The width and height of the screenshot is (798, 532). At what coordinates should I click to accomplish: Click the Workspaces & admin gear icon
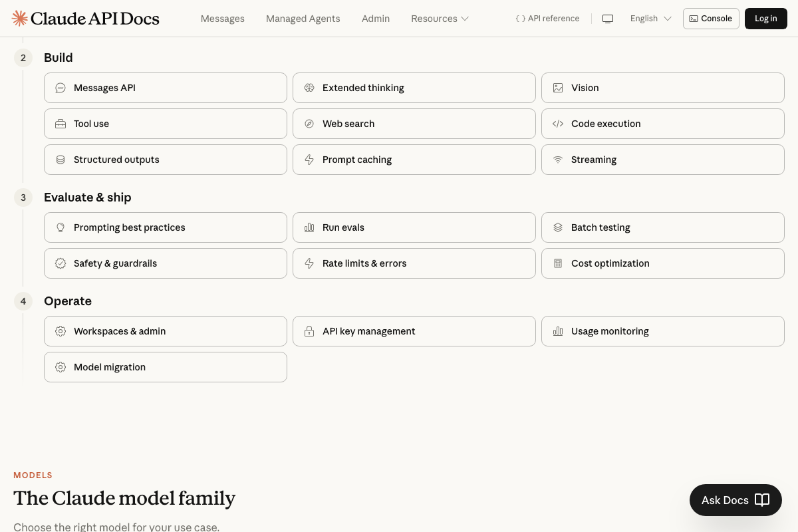(x=61, y=331)
